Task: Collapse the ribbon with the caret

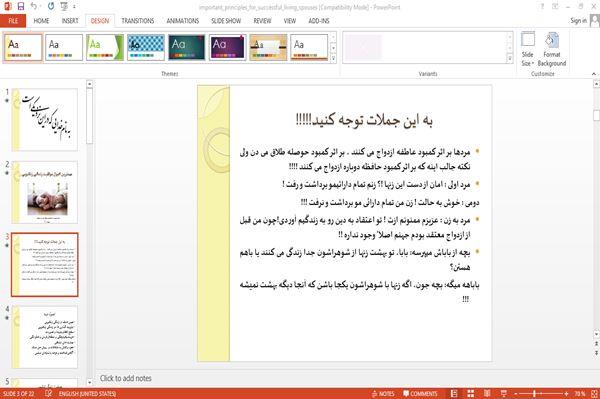Action: (x=593, y=74)
